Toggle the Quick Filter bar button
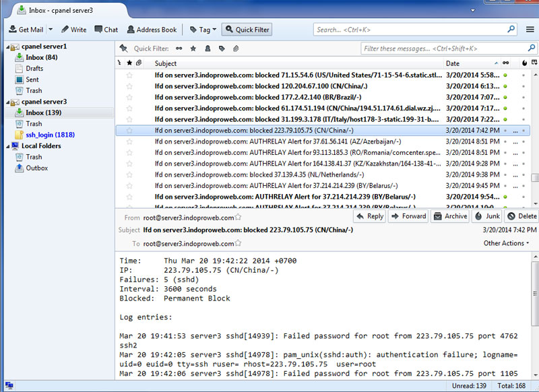The width and height of the screenshot is (539, 392). (247, 30)
